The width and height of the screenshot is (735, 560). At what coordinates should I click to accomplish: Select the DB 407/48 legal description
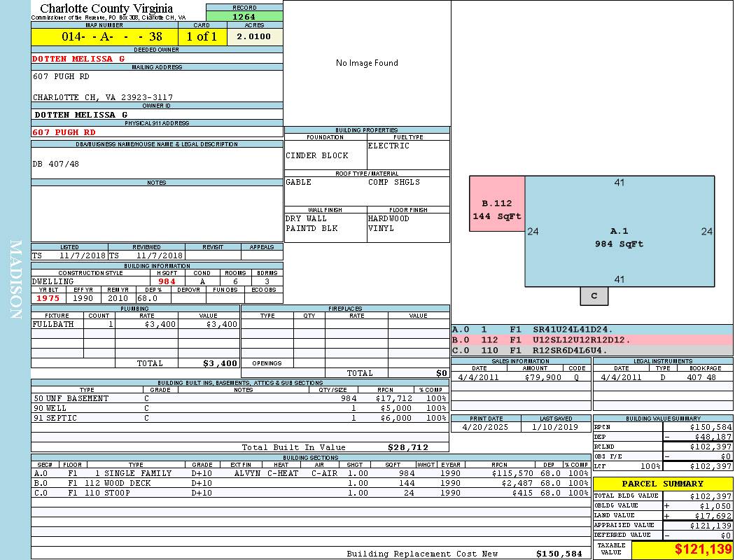56,164
